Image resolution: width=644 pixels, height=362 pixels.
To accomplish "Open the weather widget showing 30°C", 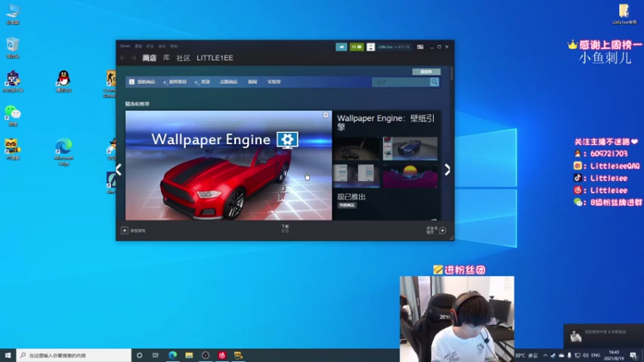I will [x=526, y=356].
